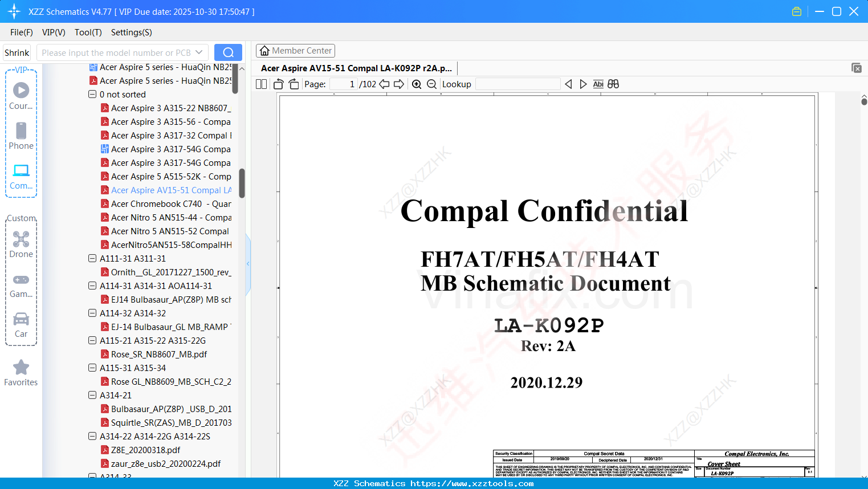Open Z8E_20200318.pdf file
Image resolution: width=868 pixels, height=489 pixels.
140,450
